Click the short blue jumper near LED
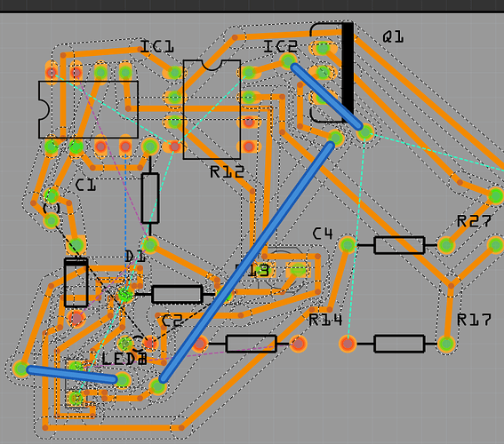 tap(72, 375)
